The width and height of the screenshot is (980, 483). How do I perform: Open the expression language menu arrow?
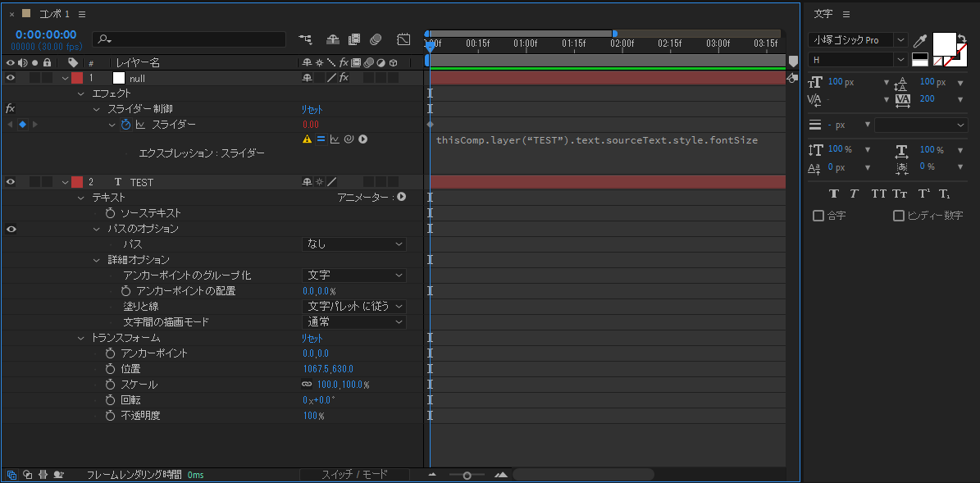362,139
